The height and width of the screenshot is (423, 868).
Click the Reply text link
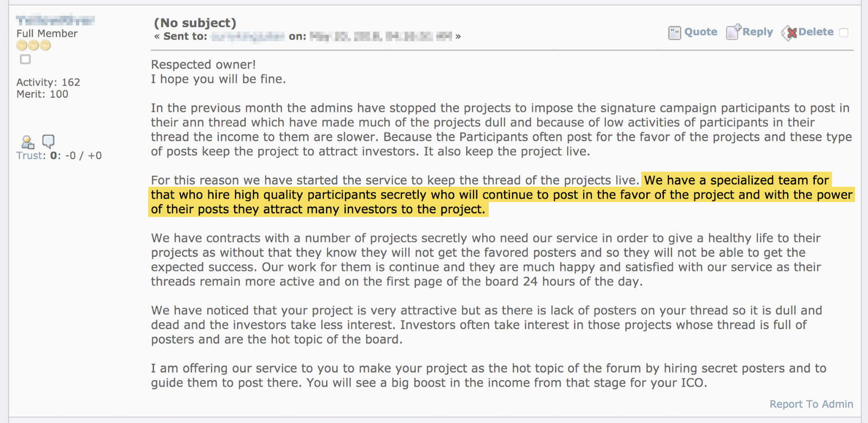(757, 32)
